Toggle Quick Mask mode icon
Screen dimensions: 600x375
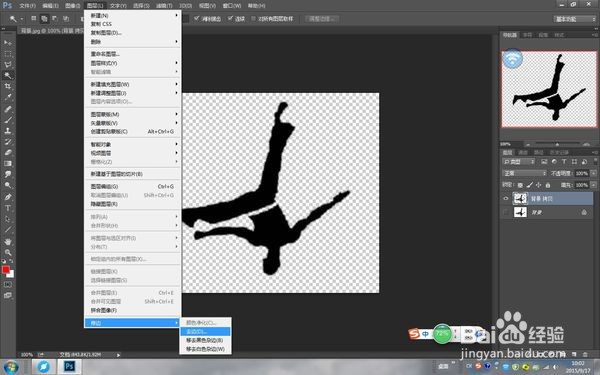pyautogui.click(x=8, y=285)
